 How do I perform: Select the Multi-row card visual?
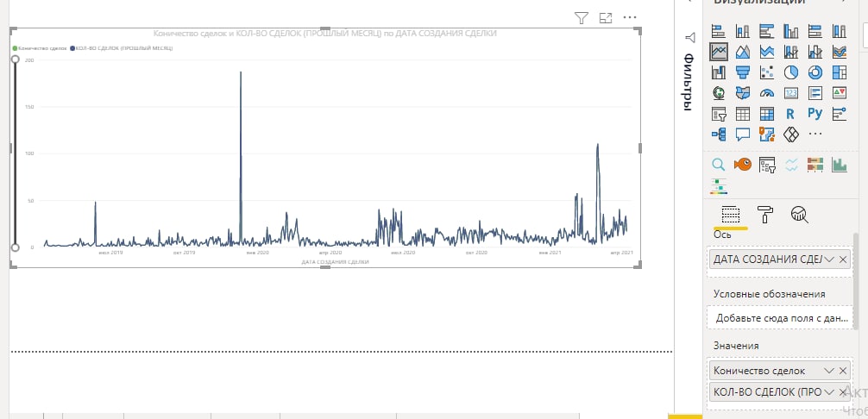click(815, 92)
